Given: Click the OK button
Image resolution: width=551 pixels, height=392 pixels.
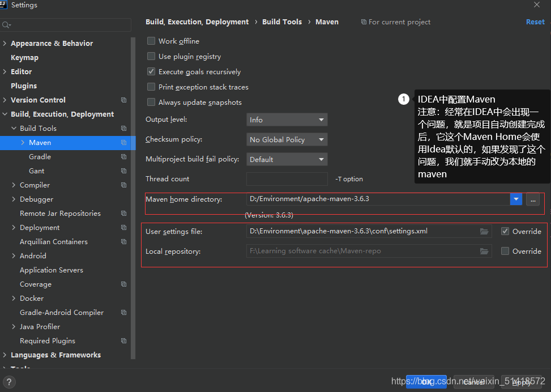Looking at the screenshot, I should tap(426, 382).
